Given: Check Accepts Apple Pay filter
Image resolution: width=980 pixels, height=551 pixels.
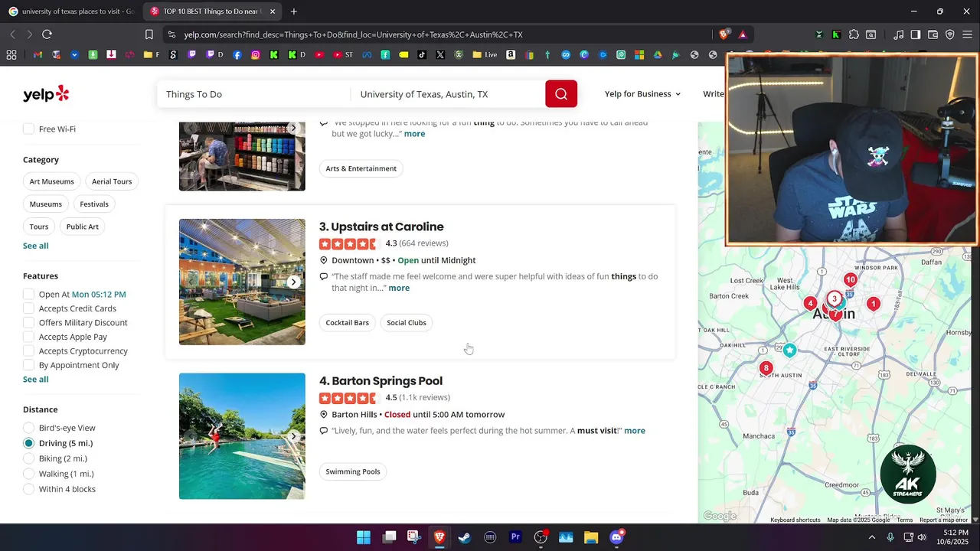Looking at the screenshot, I should pyautogui.click(x=28, y=337).
